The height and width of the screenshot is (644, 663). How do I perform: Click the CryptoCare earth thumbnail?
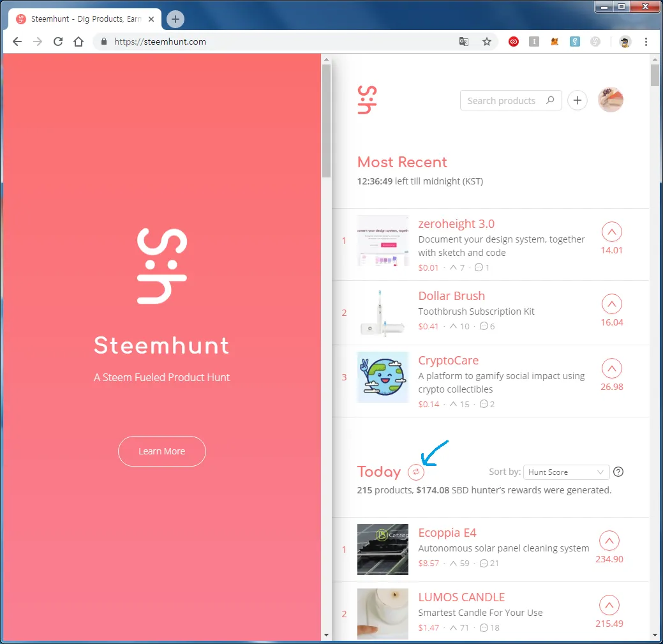pyautogui.click(x=383, y=377)
